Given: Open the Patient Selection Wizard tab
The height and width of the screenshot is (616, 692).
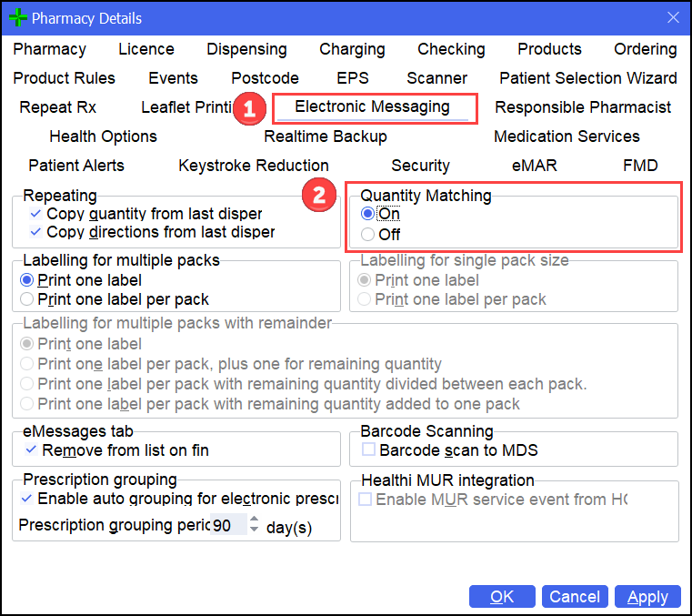Looking at the screenshot, I should click(x=587, y=78).
